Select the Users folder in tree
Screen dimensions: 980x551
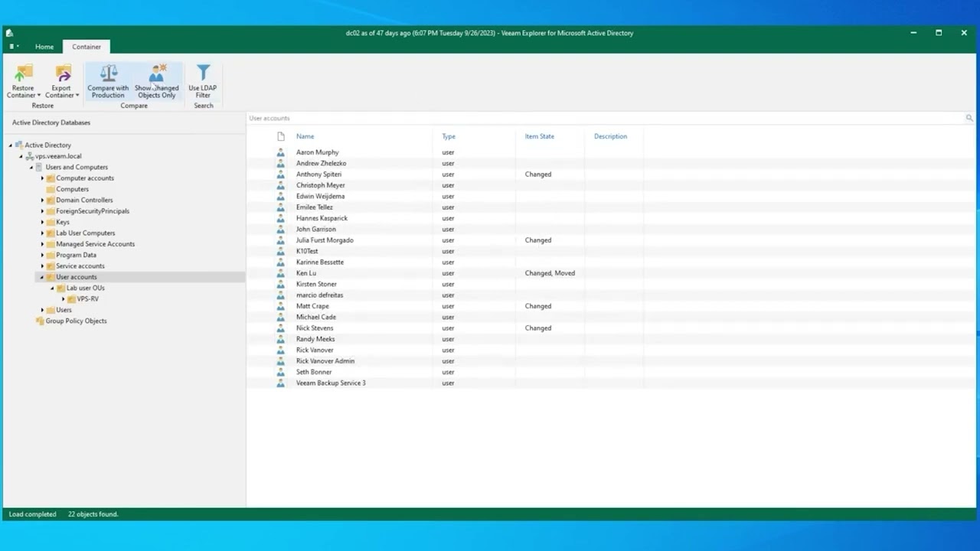click(x=64, y=310)
